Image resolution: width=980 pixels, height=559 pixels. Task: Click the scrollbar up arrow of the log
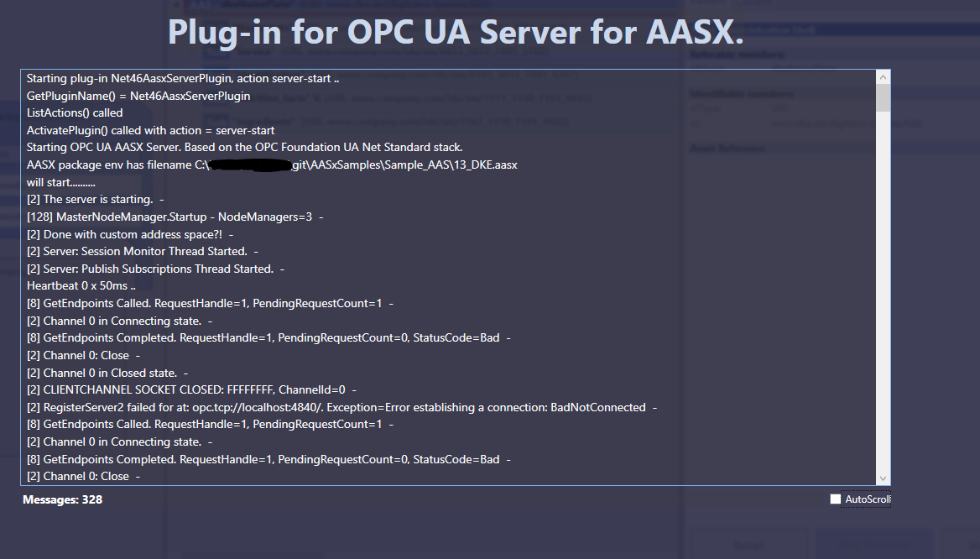coord(882,76)
